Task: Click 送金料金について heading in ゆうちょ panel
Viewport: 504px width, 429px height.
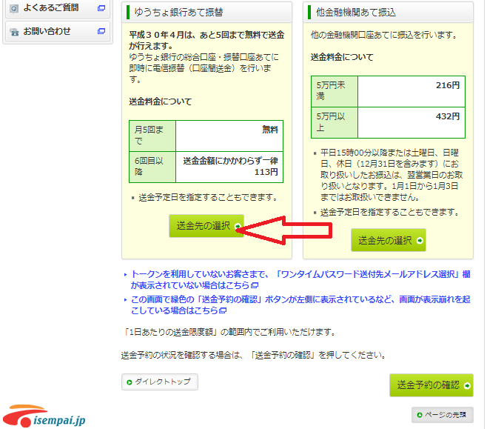Action: click(x=161, y=102)
